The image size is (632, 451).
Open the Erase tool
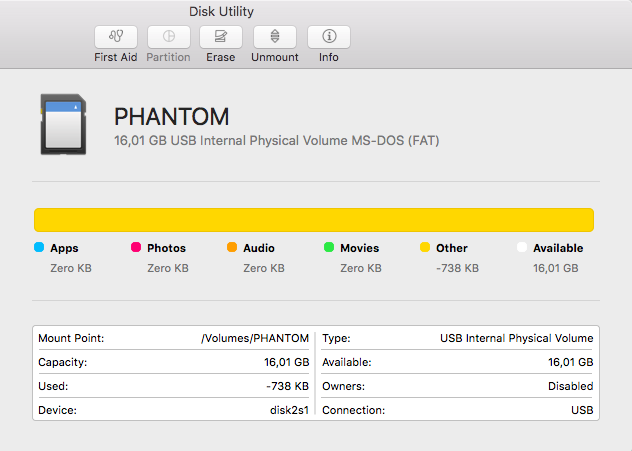pos(221,37)
